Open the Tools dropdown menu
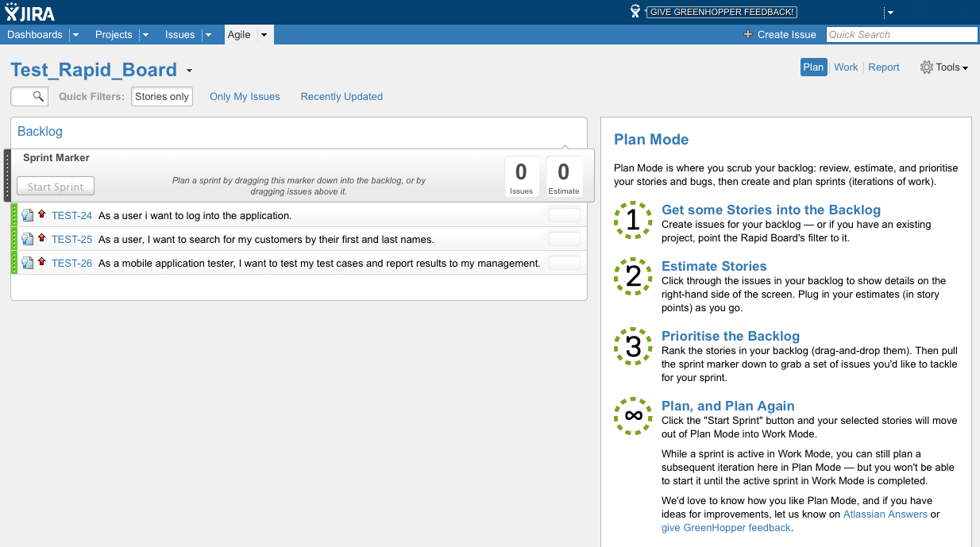The image size is (980, 547). tap(944, 67)
